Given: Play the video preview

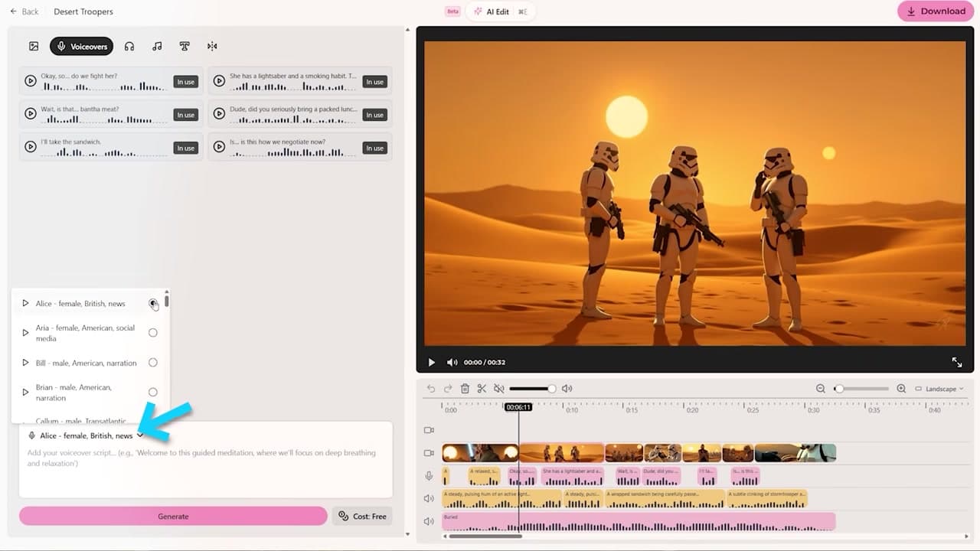Looking at the screenshot, I should coord(432,362).
